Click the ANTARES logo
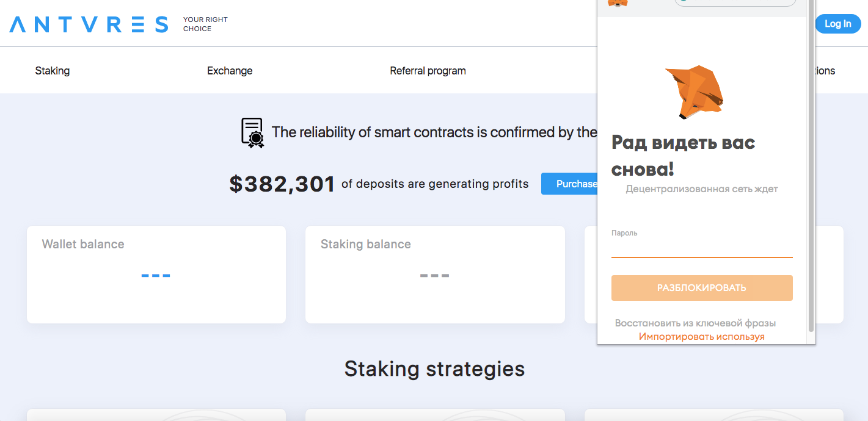Image resolution: width=868 pixels, height=421 pixels. (x=89, y=24)
